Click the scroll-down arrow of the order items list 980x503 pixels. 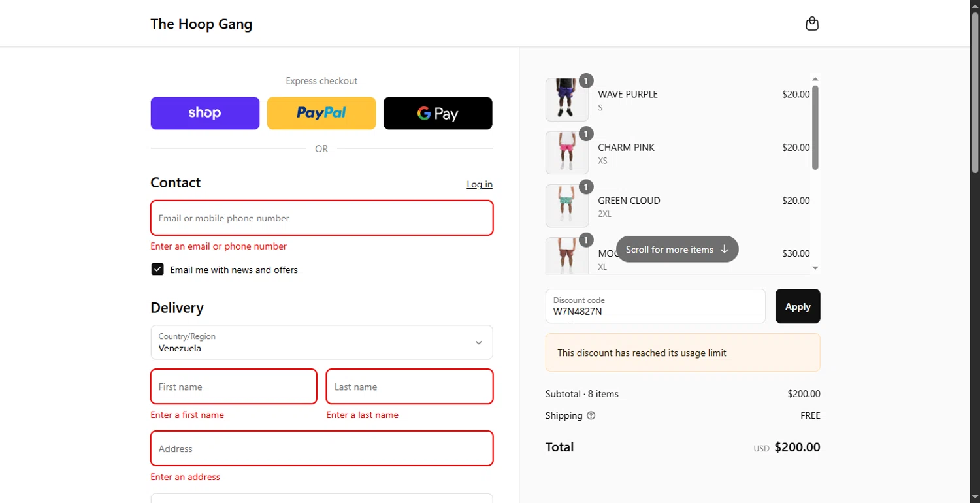815,268
